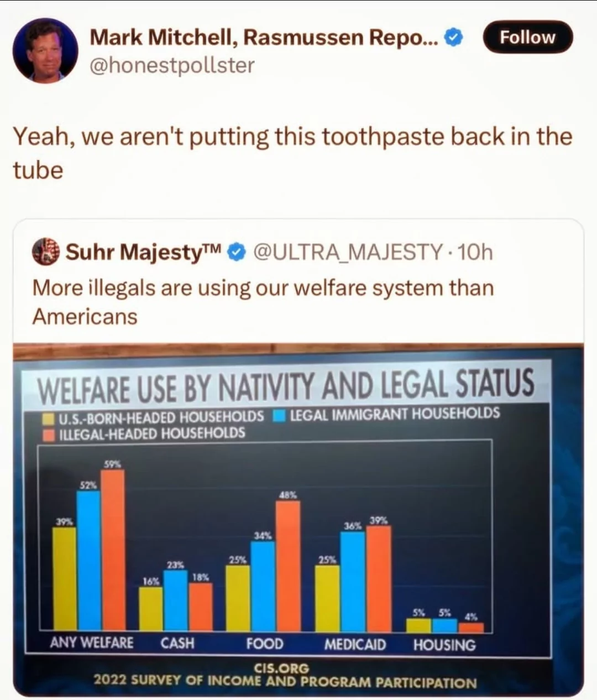
Task: Click the orange 48% bar in the Food group
Action: [x=287, y=566]
